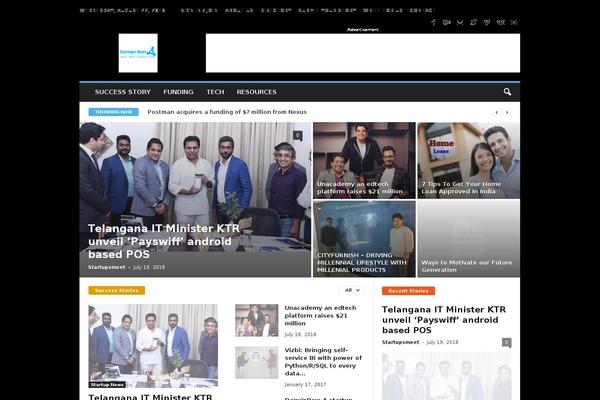Open the Tech menu item
Screen dimensions: 600x400
pos(215,92)
